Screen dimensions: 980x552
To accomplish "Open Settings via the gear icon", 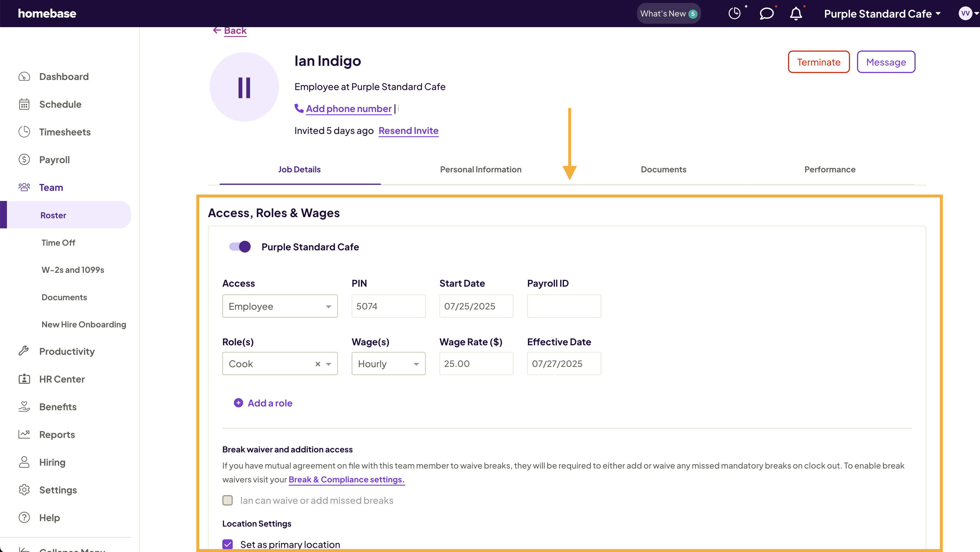I will [24, 490].
